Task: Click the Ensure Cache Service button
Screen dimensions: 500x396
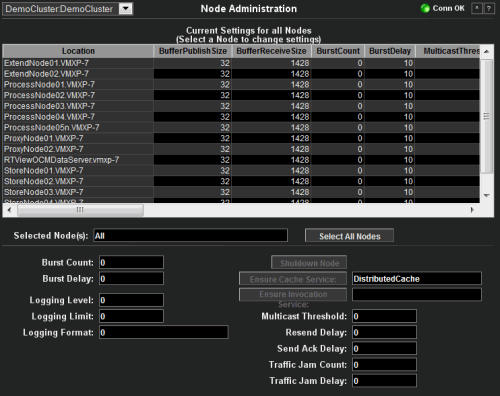Action: [x=293, y=279]
